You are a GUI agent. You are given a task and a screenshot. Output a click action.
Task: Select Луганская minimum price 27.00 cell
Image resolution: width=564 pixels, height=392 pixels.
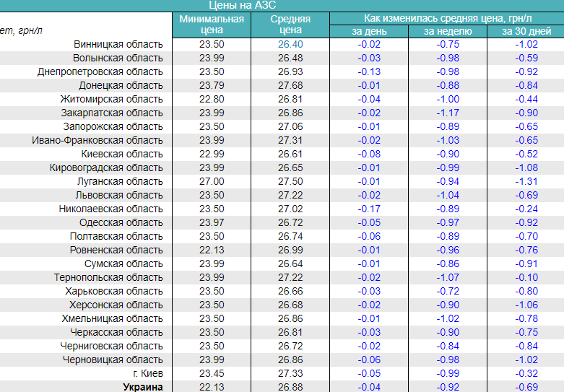tap(212, 181)
